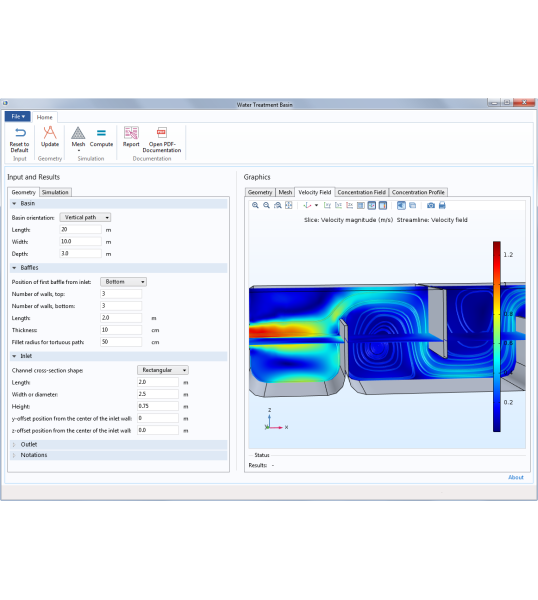Click the Compute icon
The image size is (538, 600).
[101, 133]
